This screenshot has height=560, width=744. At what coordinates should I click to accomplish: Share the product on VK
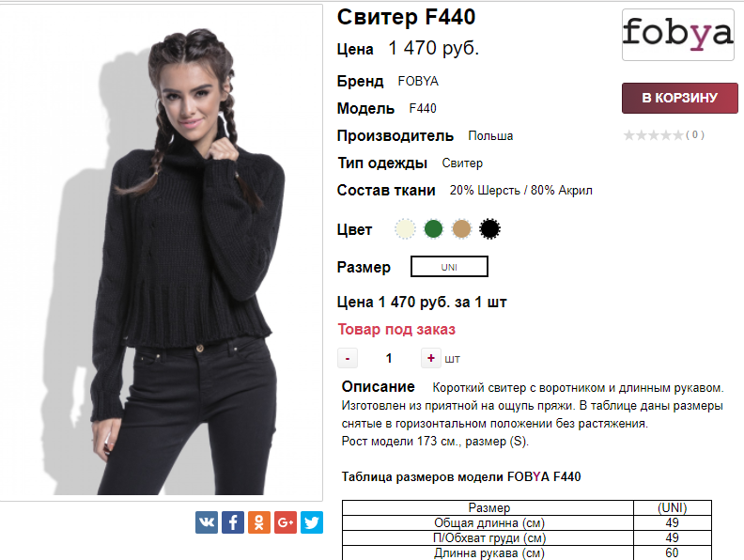[207, 522]
